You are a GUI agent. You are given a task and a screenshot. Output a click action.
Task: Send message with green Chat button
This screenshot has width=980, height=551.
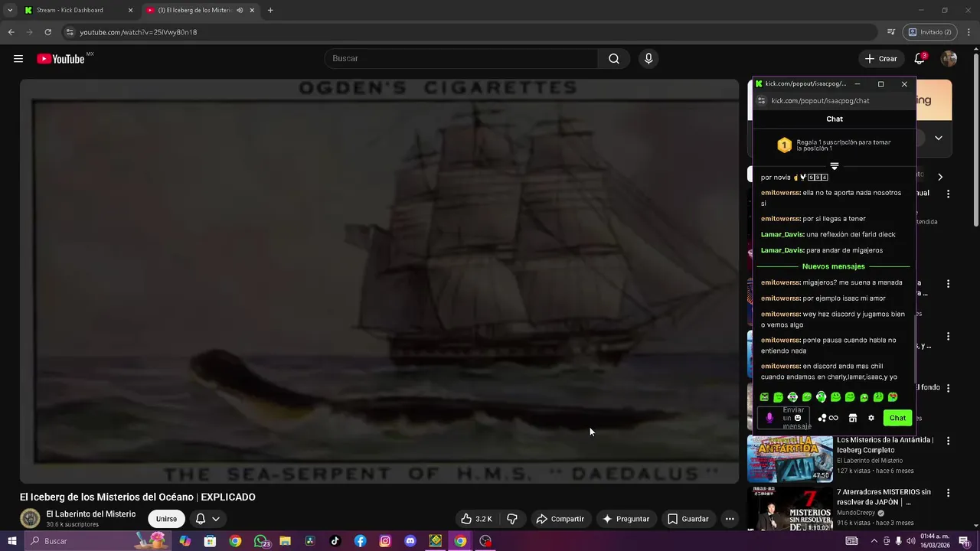click(897, 418)
